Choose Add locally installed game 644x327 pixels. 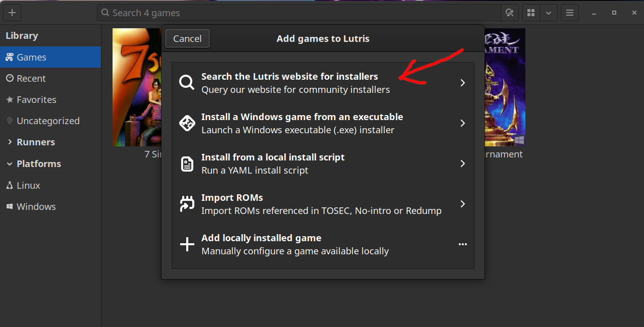[x=323, y=244]
